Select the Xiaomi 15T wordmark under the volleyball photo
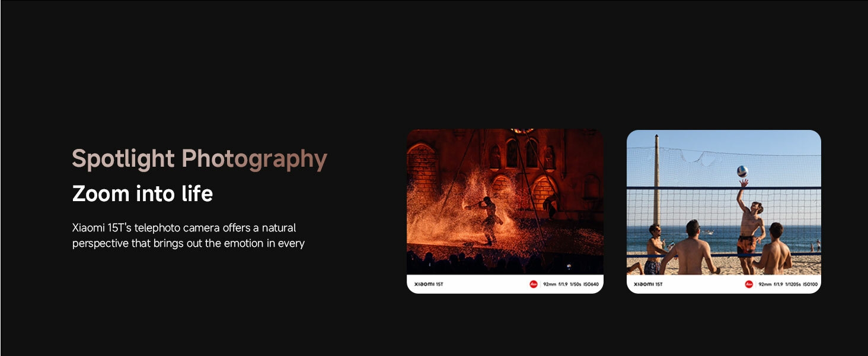Image resolution: width=868 pixels, height=356 pixels. pyautogui.click(x=648, y=284)
